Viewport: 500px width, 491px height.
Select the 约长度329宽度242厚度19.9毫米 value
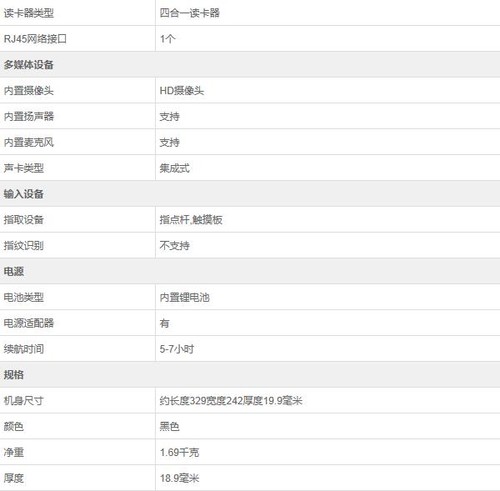click(231, 401)
